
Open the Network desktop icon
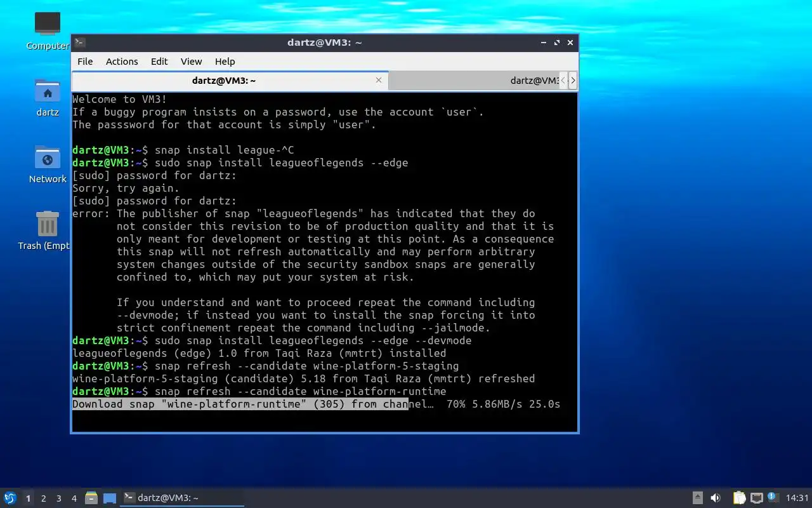point(48,157)
